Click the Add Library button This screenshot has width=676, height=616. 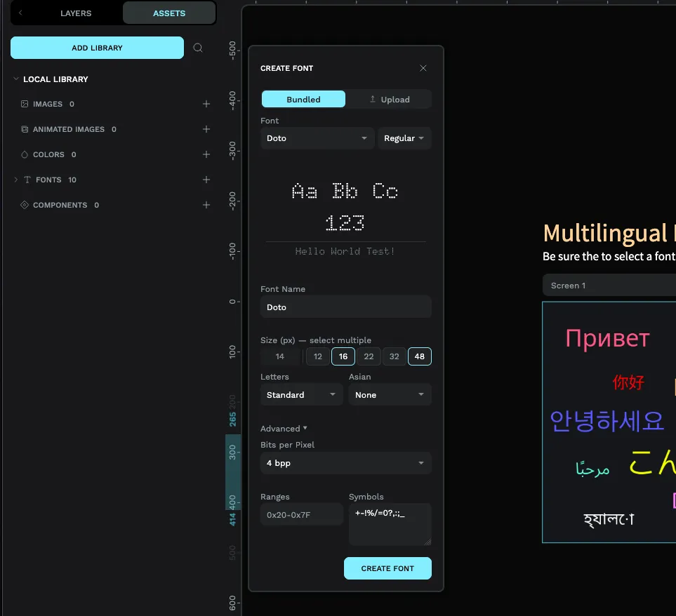coord(97,48)
